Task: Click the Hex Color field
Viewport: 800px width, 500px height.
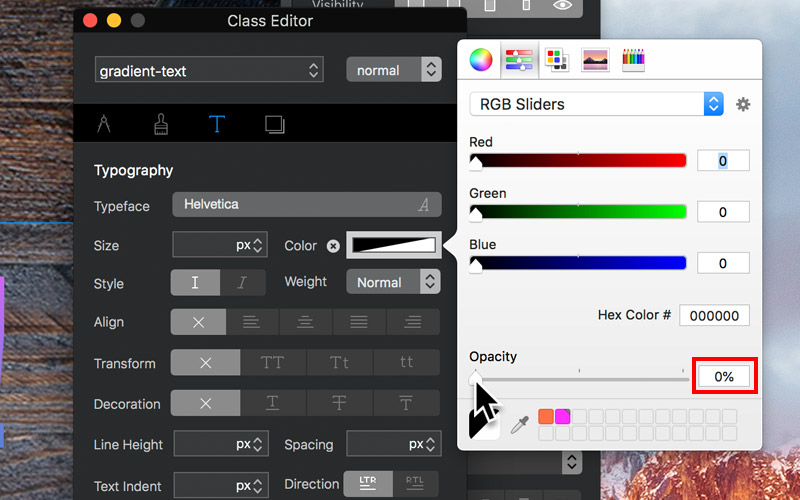Action: (714, 315)
